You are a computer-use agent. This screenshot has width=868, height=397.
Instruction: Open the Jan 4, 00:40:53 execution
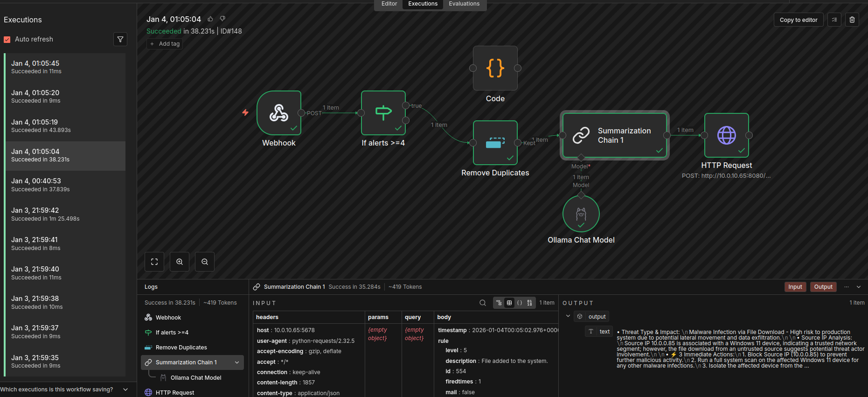click(65, 185)
